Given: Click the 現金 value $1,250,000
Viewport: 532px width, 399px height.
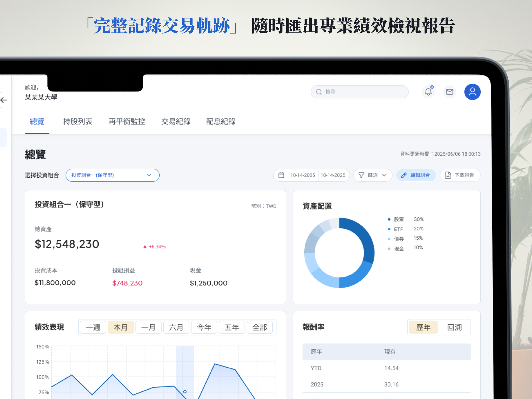Looking at the screenshot, I should [209, 283].
